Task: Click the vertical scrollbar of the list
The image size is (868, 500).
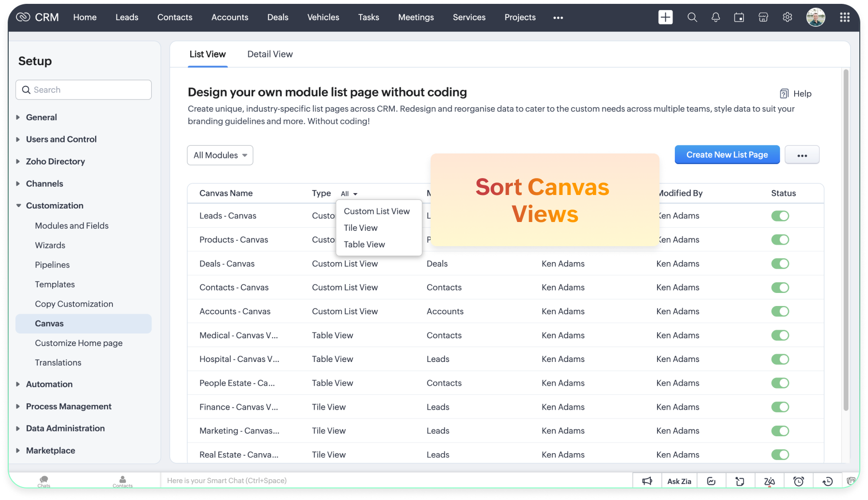Action: (845, 241)
